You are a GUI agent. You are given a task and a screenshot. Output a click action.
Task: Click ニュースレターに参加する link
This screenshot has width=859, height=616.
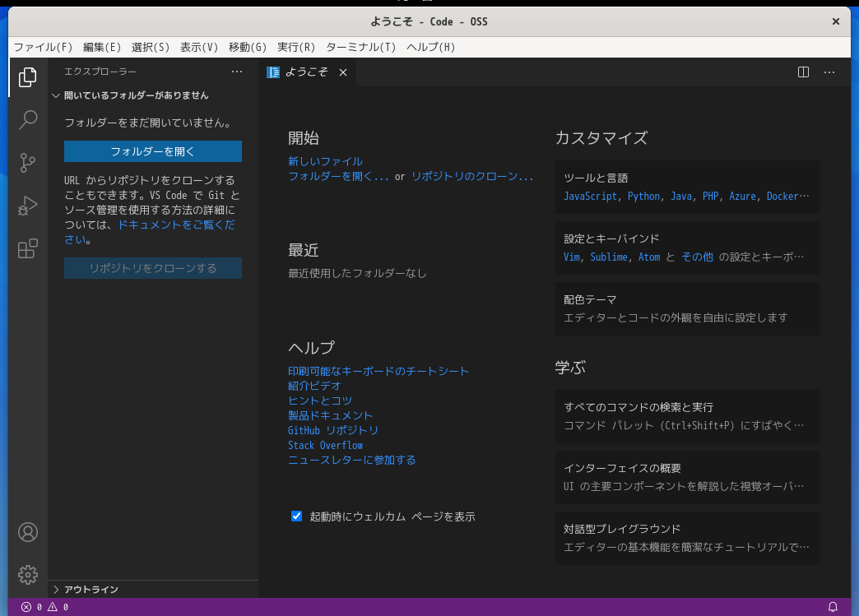[351, 460]
